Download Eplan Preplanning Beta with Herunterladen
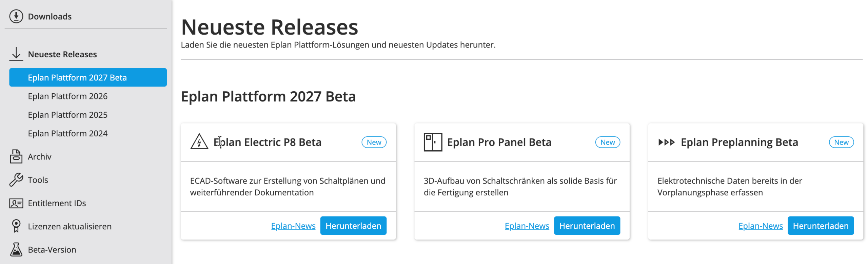This screenshot has width=868, height=264. 820,226
